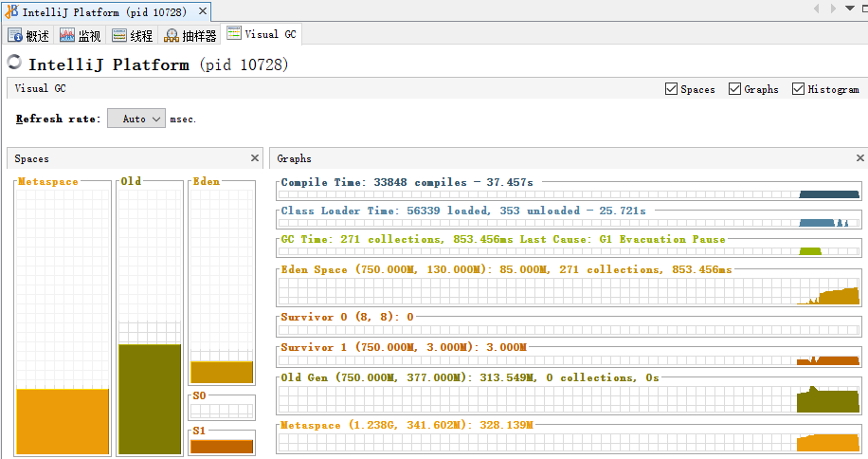Close the Graphs panel
The width and height of the screenshot is (868, 459).
859,158
